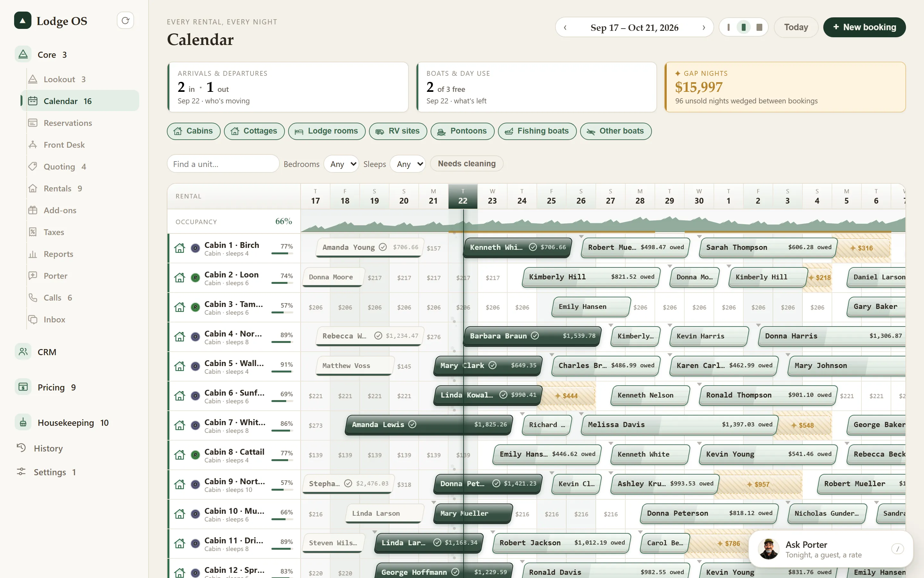Click the slash shortcut icon in Ask Porter
The image size is (924, 578).
pos(897,549)
